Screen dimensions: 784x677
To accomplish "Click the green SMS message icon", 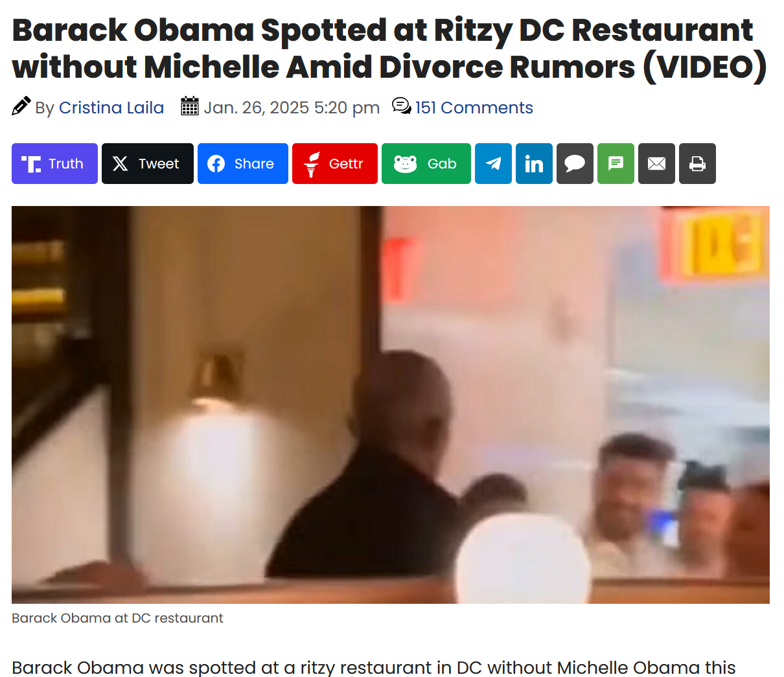I will click(x=616, y=164).
